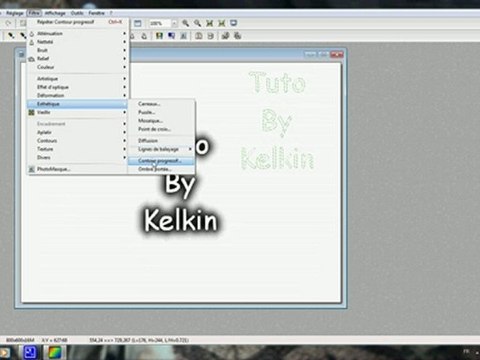Image resolution: width=480 pixels, height=360 pixels.
Task: Maximize the image document window
Action: pyautogui.click(x=323, y=54)
